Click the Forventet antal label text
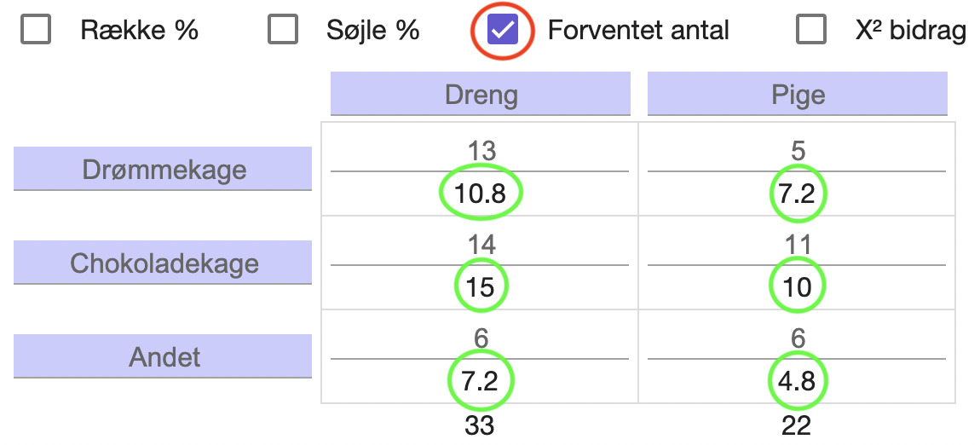 pos(639,30)
